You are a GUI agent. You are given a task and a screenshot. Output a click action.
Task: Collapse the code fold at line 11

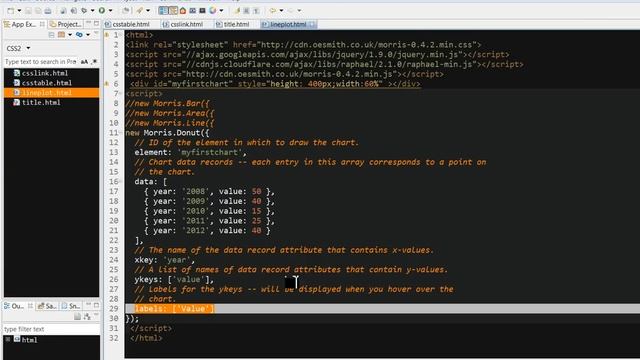click(121, 133)
